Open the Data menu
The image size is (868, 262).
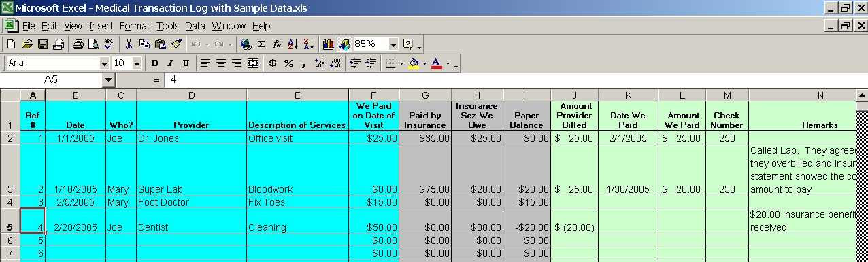[195, 26]
